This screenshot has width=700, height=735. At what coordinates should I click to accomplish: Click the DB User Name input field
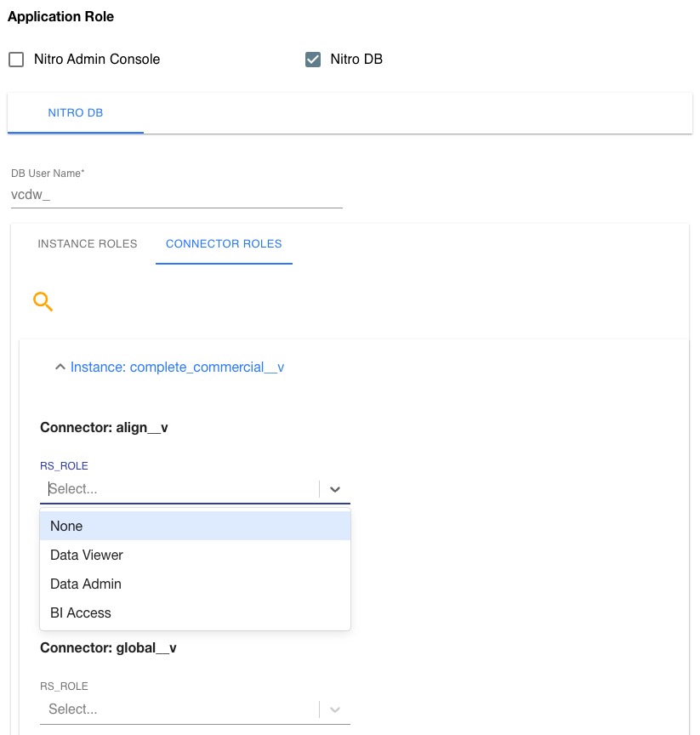click(x=176, y=194)
